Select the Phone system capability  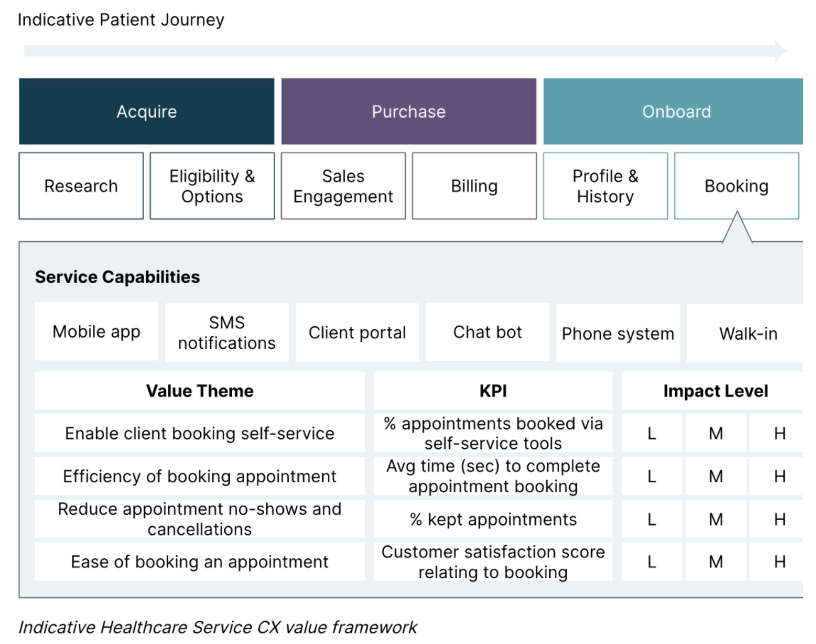618,333
